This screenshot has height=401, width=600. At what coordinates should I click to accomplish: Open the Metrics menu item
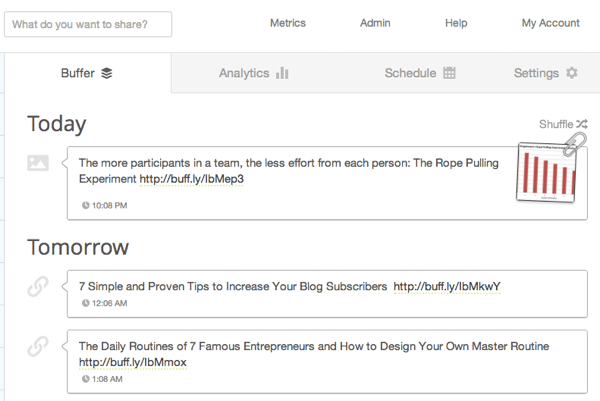(288, 23)
